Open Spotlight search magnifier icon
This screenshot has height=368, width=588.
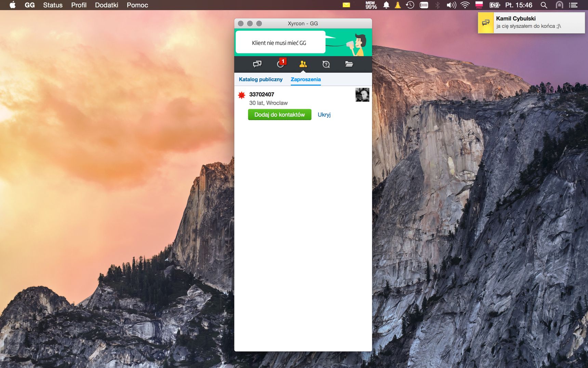[x=544, y=5]
